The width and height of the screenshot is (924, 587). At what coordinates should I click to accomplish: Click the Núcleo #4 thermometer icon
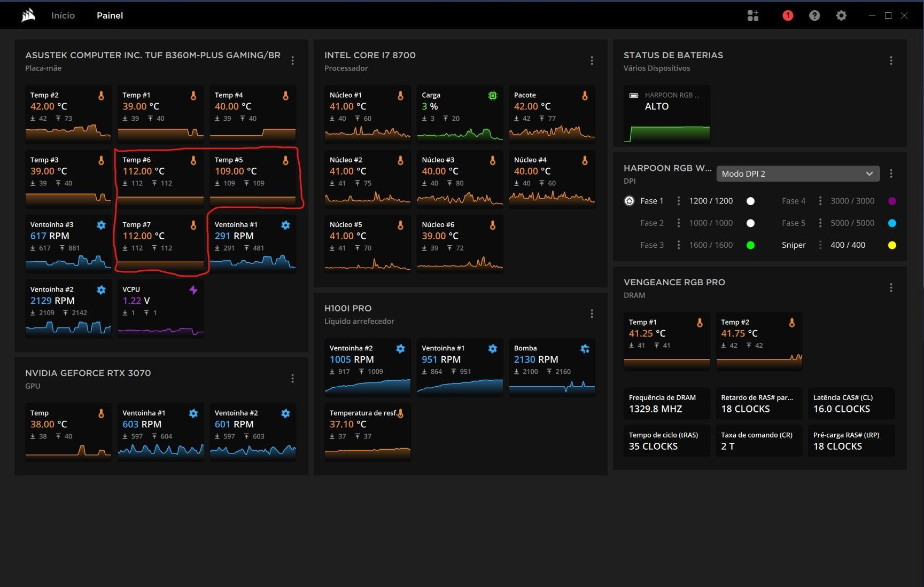585,160
